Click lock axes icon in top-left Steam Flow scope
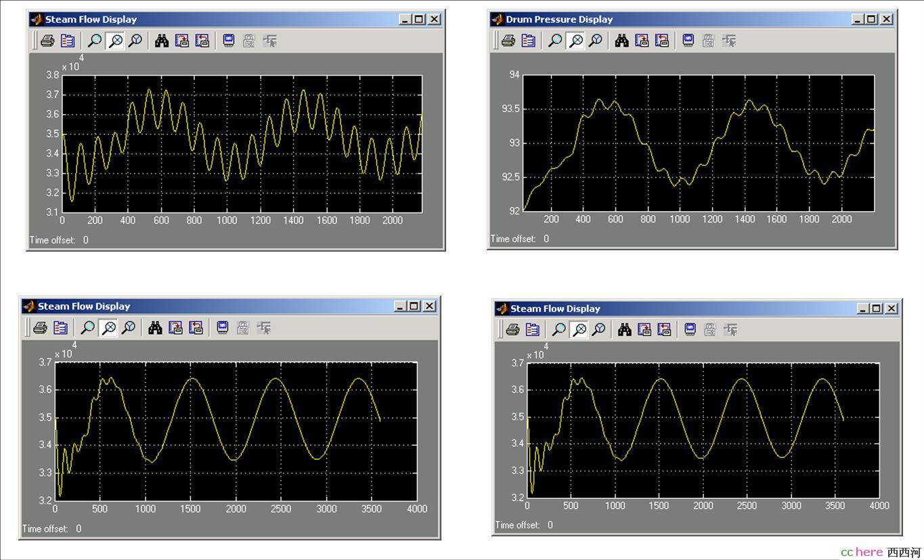The width and height of the screenshot is (924, 560). 249,41
